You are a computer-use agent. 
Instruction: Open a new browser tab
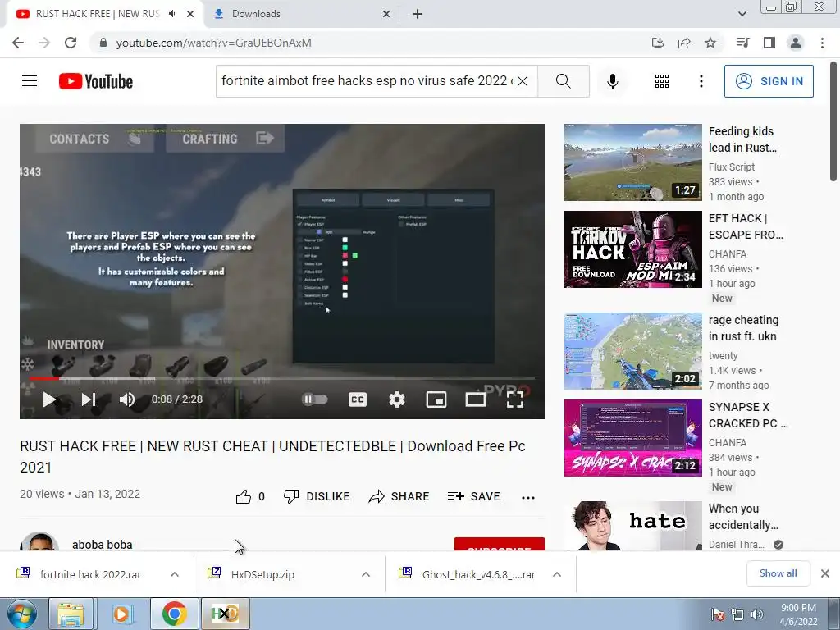tap(418, 14)
